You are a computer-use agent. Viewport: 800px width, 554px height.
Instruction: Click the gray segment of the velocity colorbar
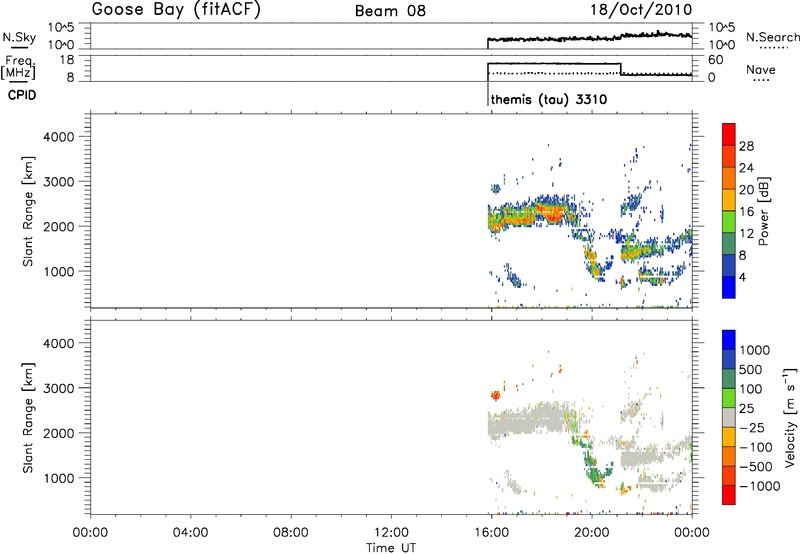click(x=729, y=418)
